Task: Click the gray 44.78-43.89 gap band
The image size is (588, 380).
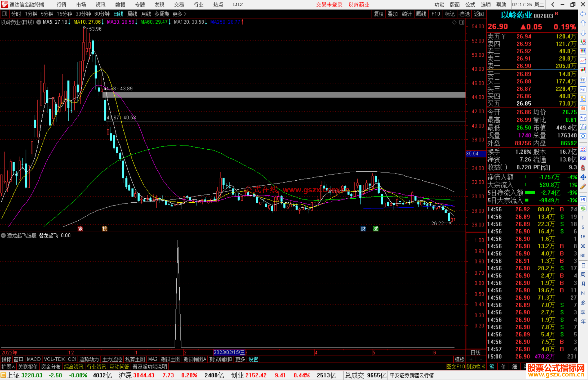Action: (x=272, y=95)
